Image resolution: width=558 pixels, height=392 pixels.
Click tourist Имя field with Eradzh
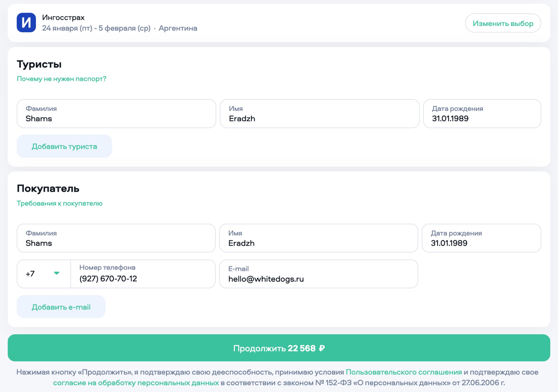pyautogui.click(x=319, y=114)
